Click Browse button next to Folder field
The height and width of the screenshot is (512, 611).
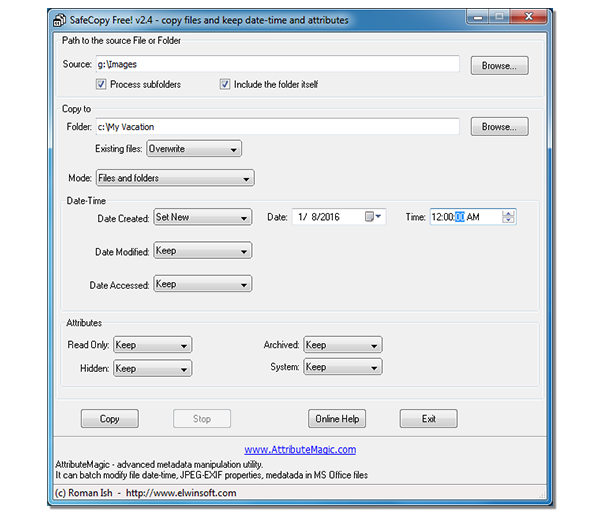pos(499,127)
